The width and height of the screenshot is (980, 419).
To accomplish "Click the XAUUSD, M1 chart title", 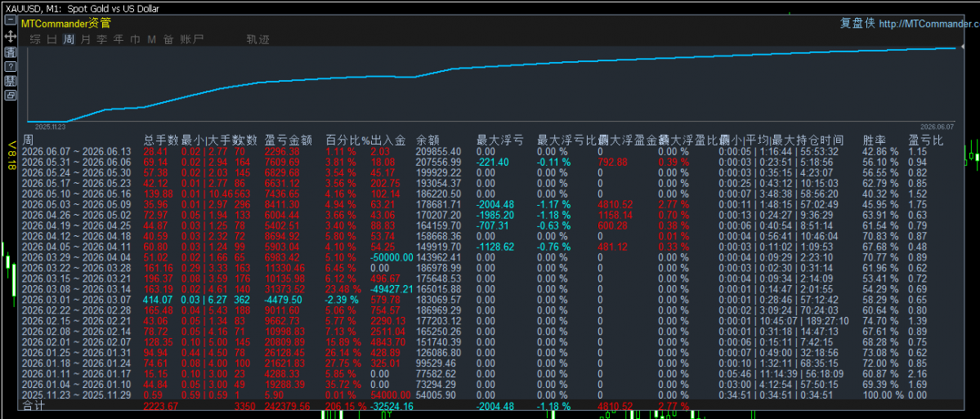I will [x=81, y=8].
